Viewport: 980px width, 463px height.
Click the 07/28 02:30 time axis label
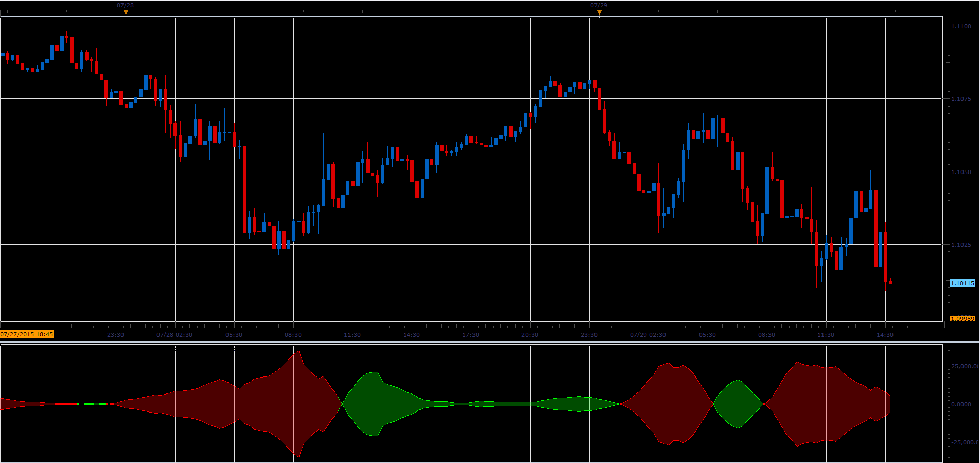[174, 335]
